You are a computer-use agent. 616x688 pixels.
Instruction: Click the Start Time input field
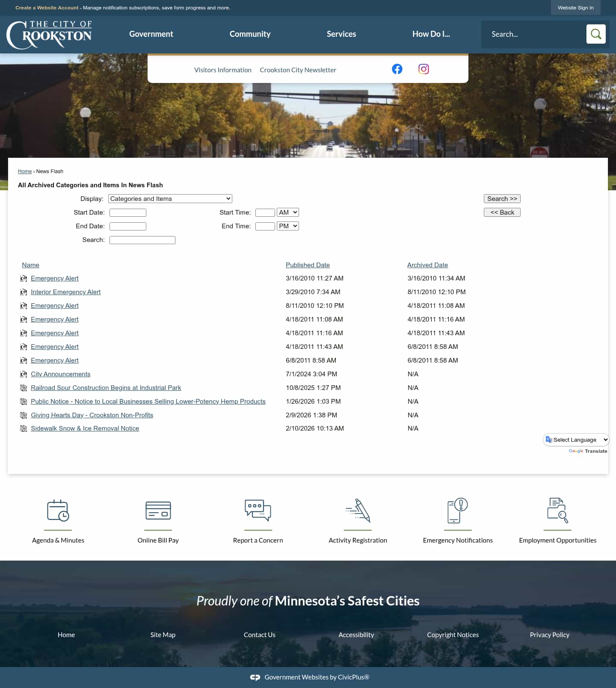pyautogui.click(x=265, y=213)
